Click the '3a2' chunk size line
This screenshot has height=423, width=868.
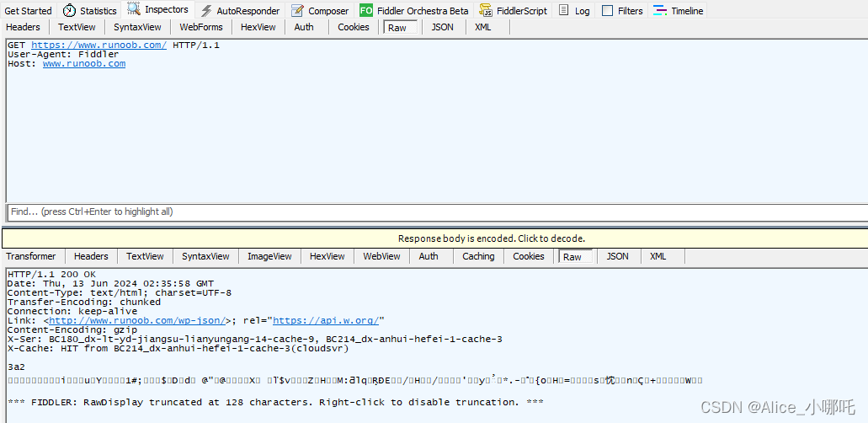click(x=16, y=367)
